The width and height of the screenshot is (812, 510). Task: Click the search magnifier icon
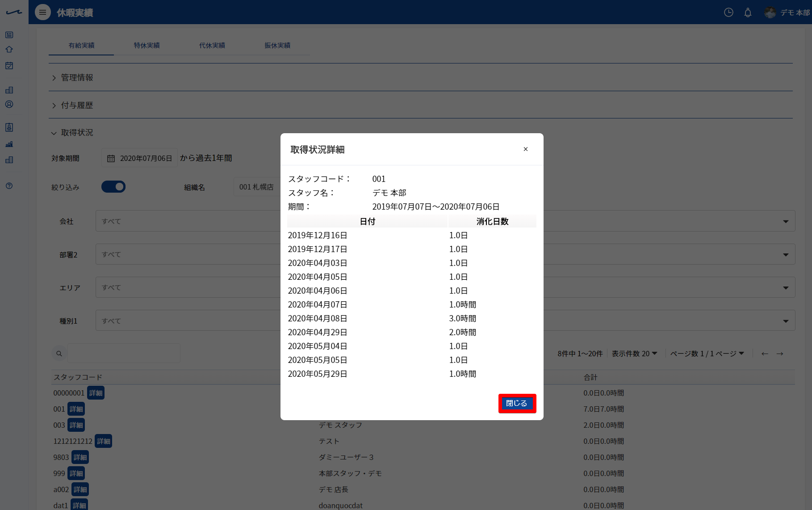(59, 354)
